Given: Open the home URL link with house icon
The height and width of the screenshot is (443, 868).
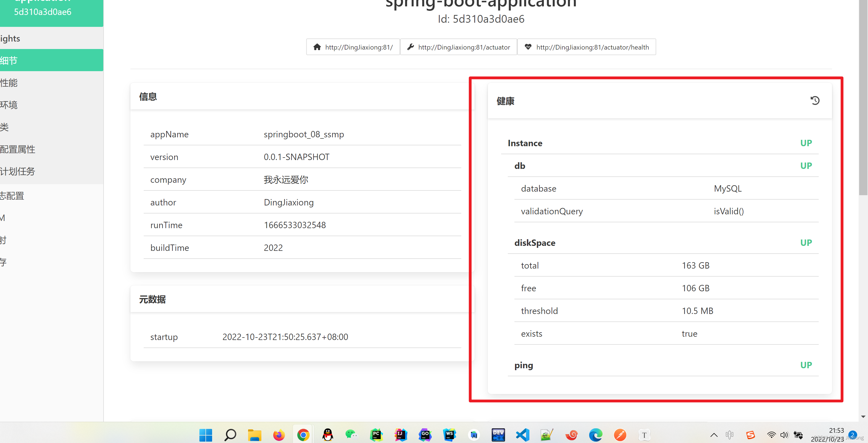Looking at the screenshot, I should [353, 47].
